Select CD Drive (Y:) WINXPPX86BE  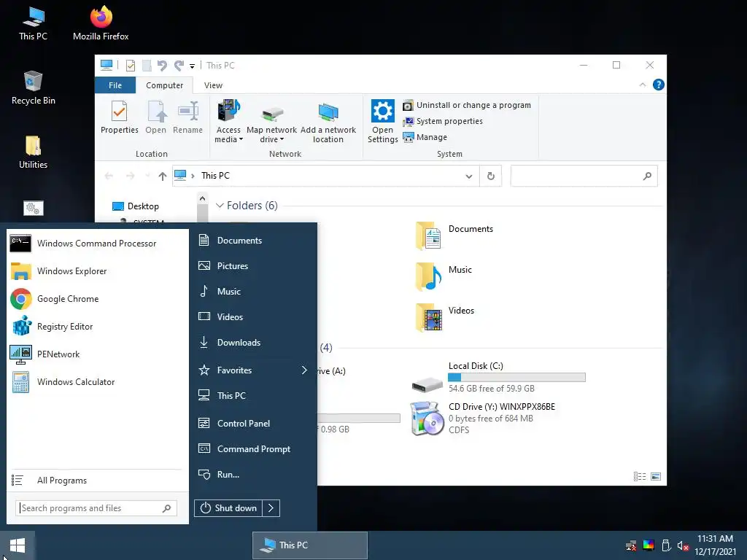click(x=484, y=418)
